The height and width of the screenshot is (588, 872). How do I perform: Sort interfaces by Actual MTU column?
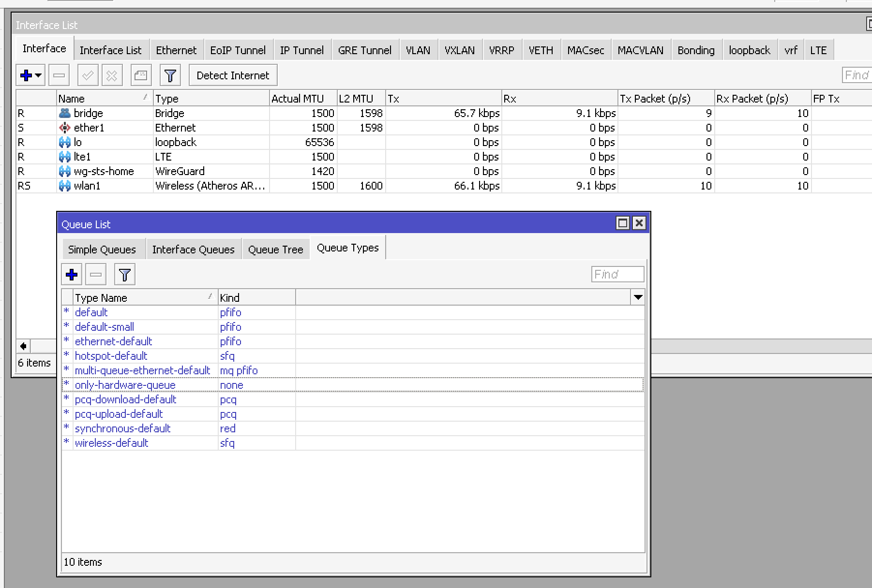[x=303, y=99]
